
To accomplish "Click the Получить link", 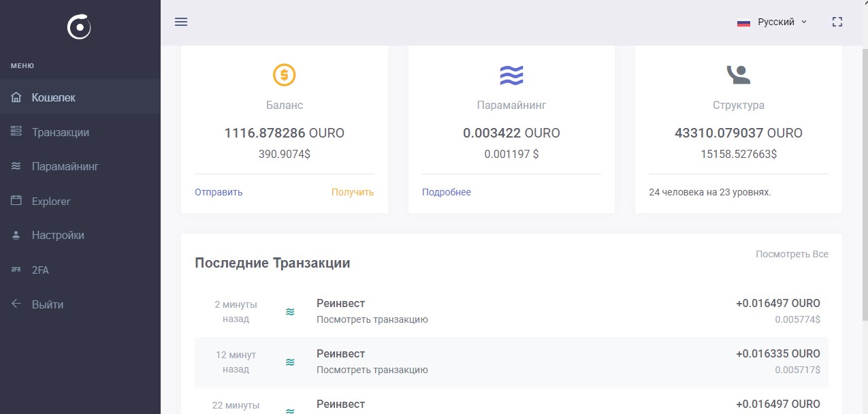I will point(353,192).
